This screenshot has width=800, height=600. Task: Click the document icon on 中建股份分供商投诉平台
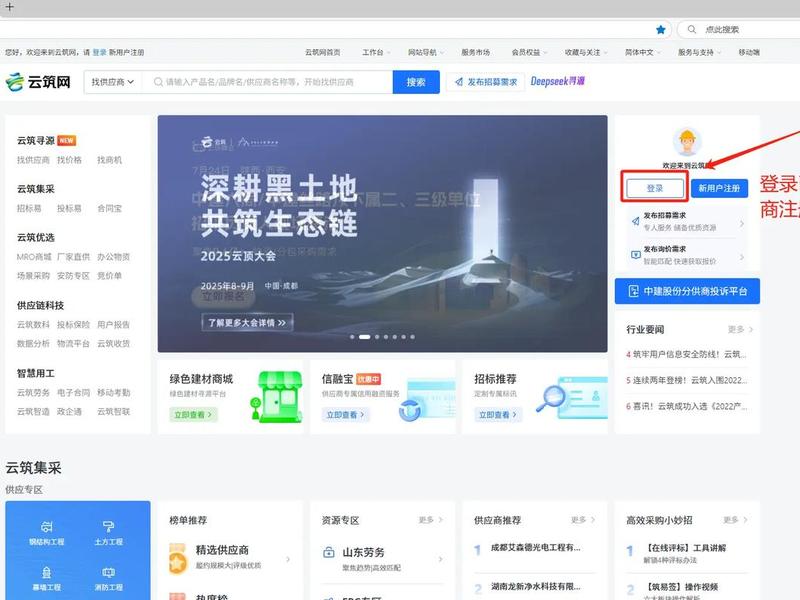pyautogui.click(x=633, y=291)
